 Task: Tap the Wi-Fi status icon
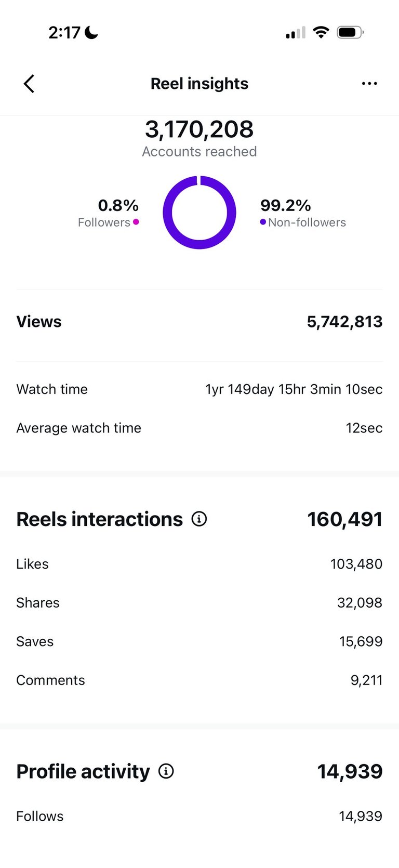(x=321, y=33)
